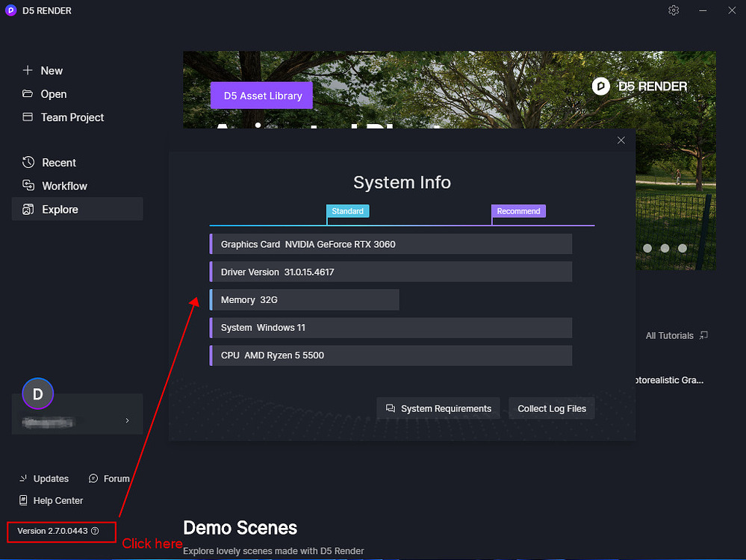Click the Driver Version 31.0.15.4617 row
The height and width of the screenshot is (560, 746).
pos(391,272)
